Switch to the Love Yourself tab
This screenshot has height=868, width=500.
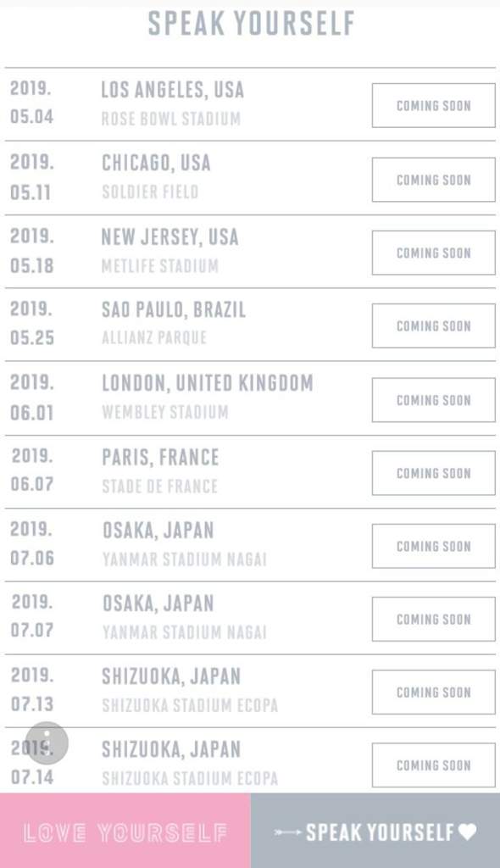[125, 831]
